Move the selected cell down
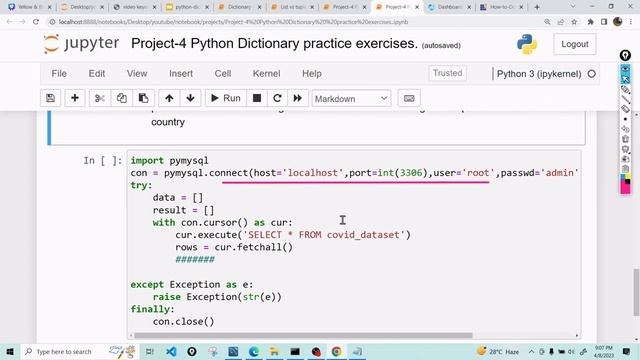Image resolution: width=640 pixels, height=360 pixels. [190, 98]
